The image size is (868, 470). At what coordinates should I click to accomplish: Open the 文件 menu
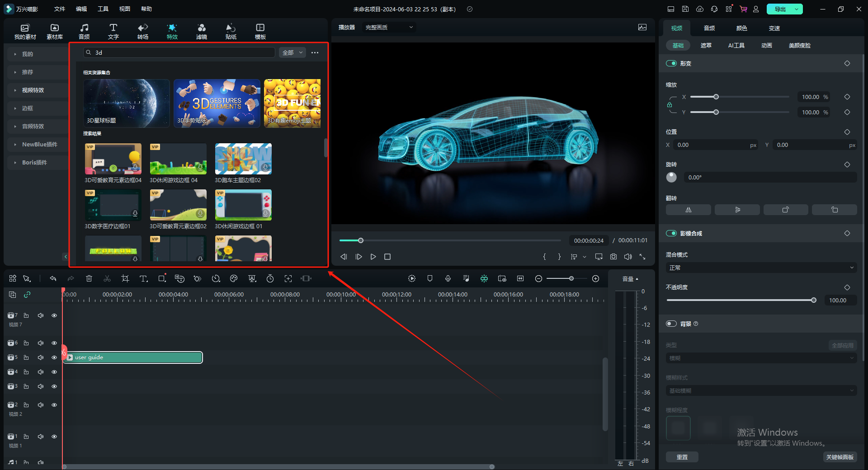pyautogui.click(x=59, y=9)
